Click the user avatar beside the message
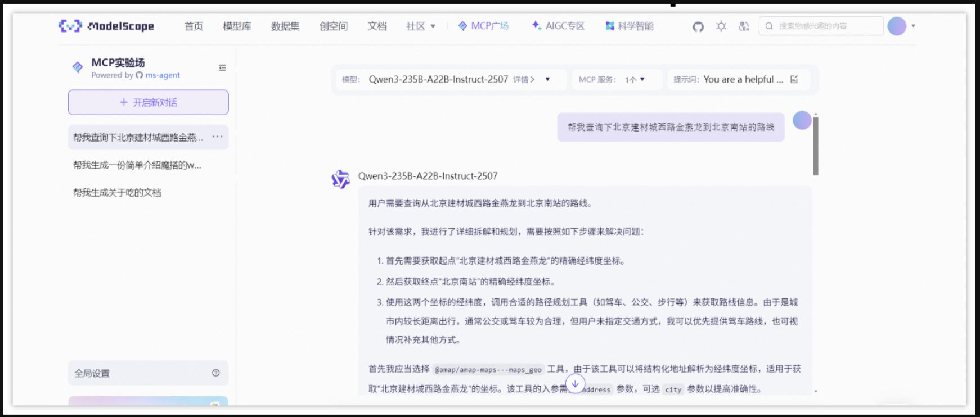This screenshot has height=417, width=980. pos(802,120)
